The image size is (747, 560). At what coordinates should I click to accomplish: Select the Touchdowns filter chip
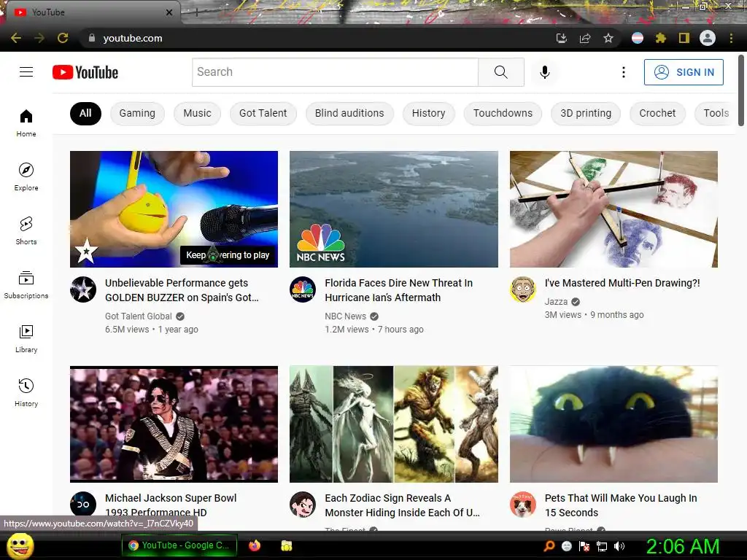point(503,113)
